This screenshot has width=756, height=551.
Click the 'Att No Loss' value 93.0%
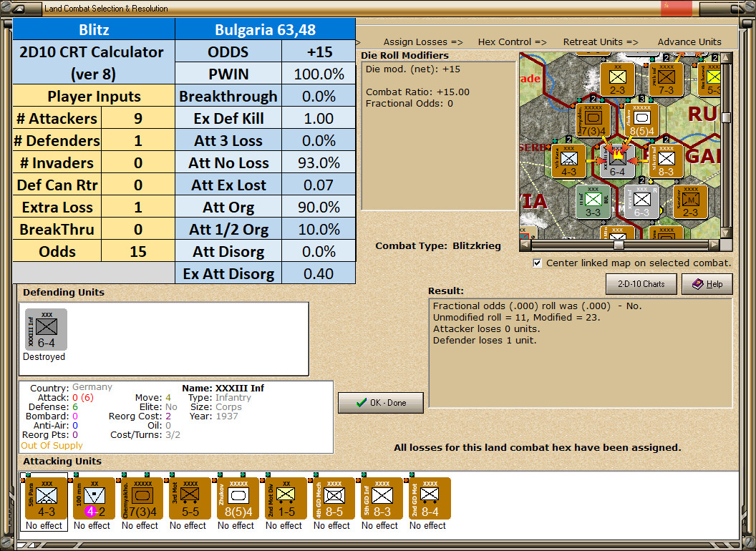319,163
